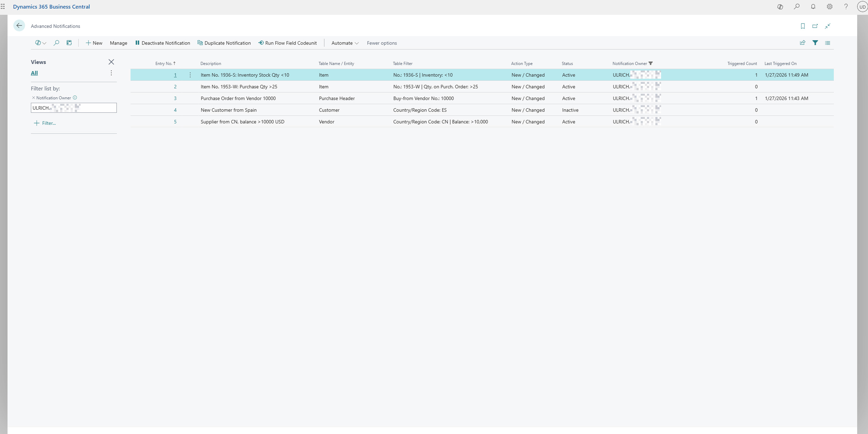Expand the Automate dropdown
The image size is (868, 434).
coord(345,43)
